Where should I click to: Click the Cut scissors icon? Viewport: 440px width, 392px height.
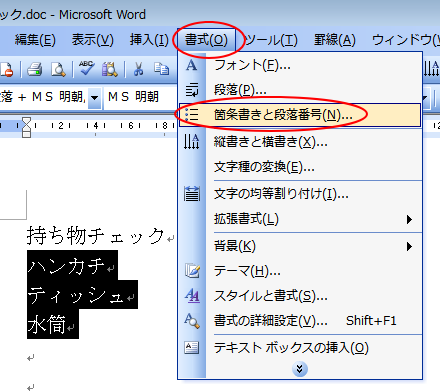pos(138,69)
